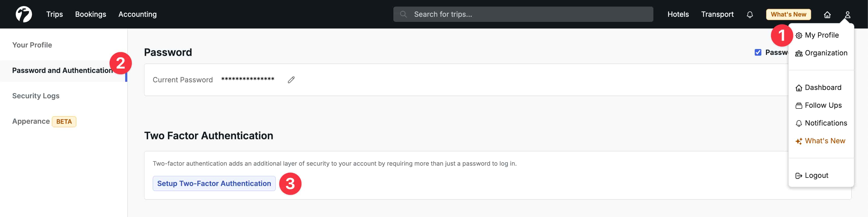Log out via the Logout item
This screenshot has height=217, width=868.
816,176
